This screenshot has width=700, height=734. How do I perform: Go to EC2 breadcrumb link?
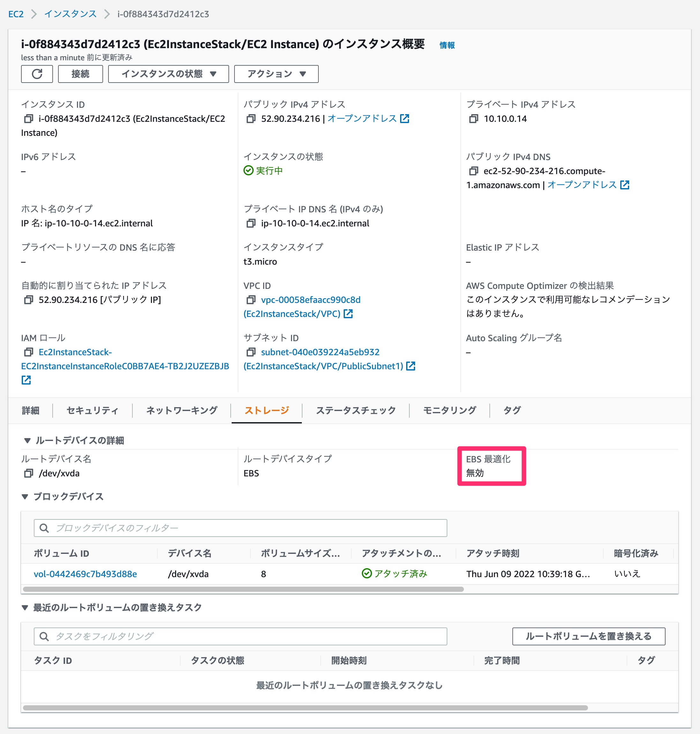point(16,14)
